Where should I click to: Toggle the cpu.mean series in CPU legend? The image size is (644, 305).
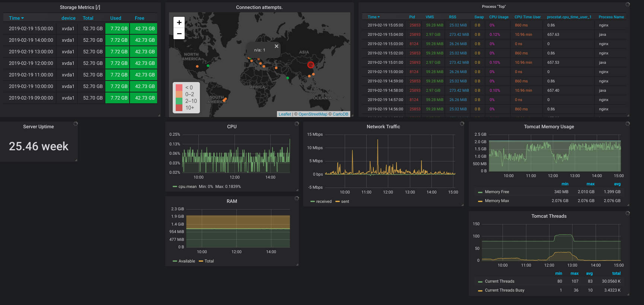(187, 186)
